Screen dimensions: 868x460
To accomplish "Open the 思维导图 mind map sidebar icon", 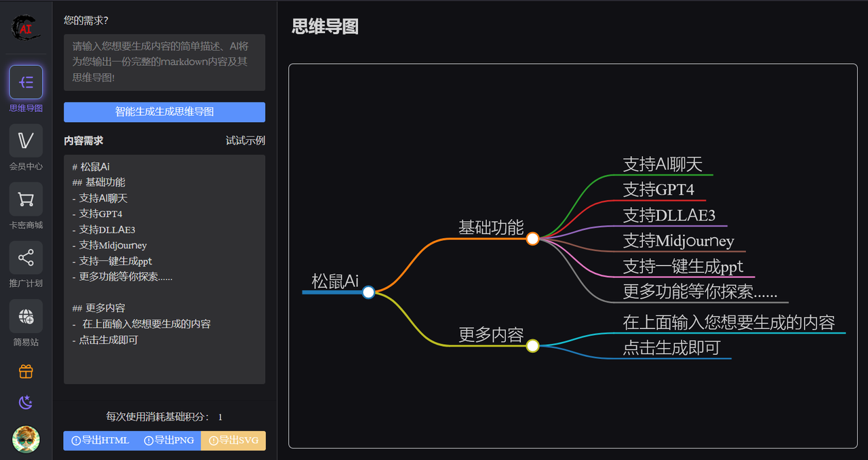I will [26, 82].
